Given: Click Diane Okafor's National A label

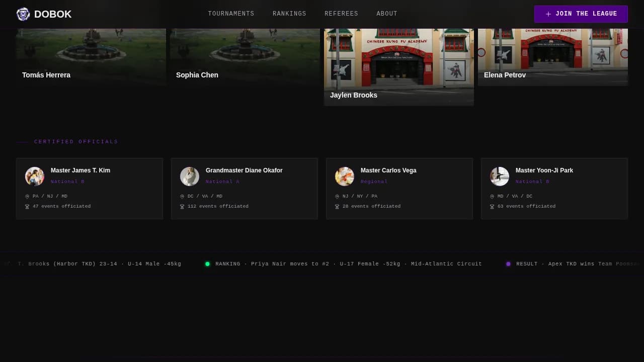Looking at the screenshot, I should [x=222, y=182].
